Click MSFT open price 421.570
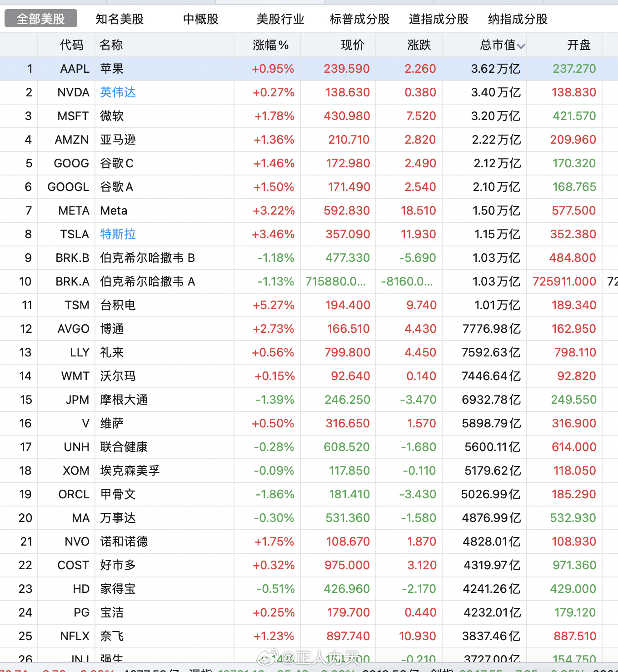Image resolution: width=618 pixels, height=672 pixels. [x=574, y=116]
